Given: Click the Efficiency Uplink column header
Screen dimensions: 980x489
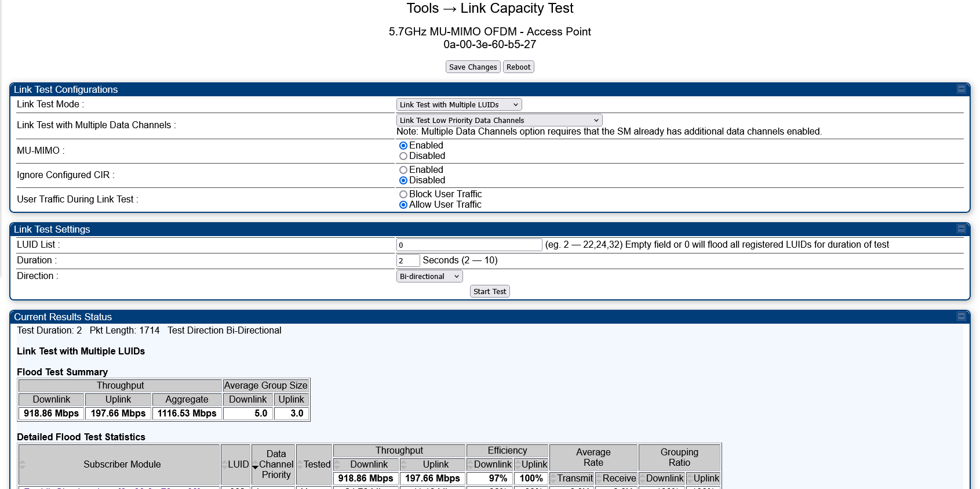Looking at the screenshot, I should click(x=531, y=465).
